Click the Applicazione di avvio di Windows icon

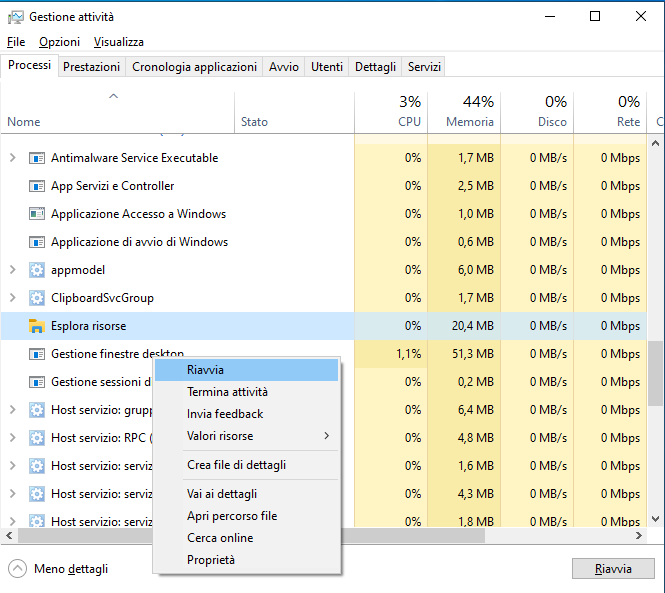pos(37,242)
